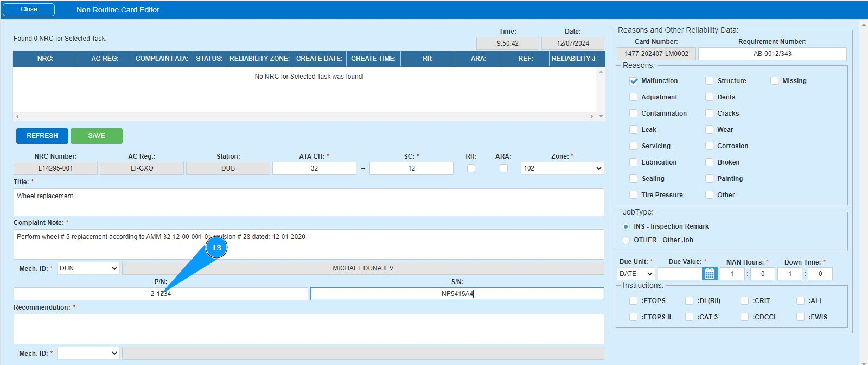The height and width of the screenshot is (365, 868).
Task: Open the Due Unit DATE dropdown
Action: coord(636,274)
